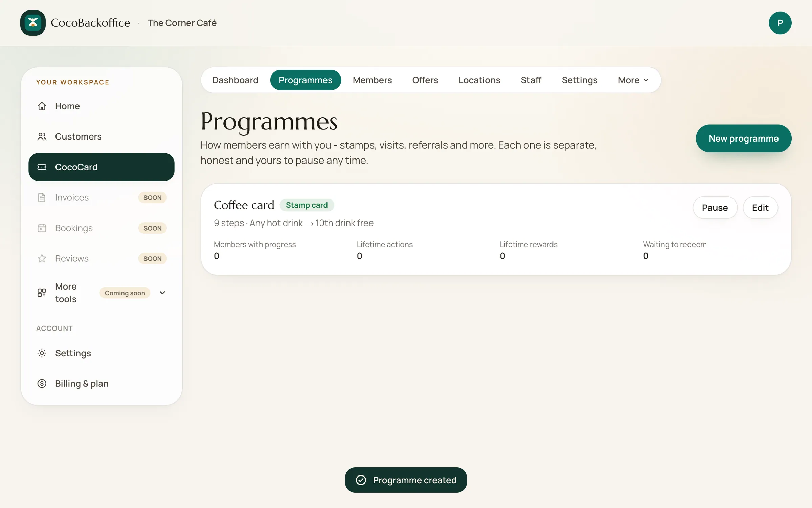Open Home in the sidebar
The width and height of the screenshot is (812, 508).
pos(101,106)
